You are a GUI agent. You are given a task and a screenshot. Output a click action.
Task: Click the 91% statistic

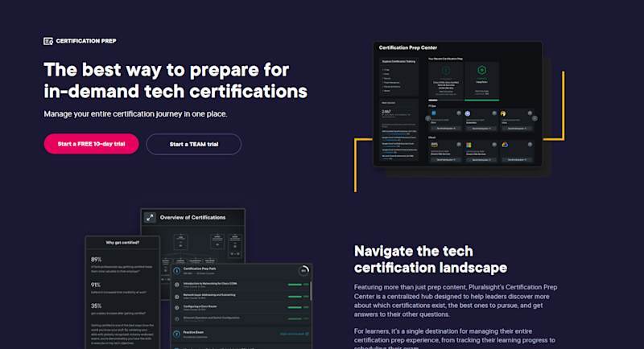[96, 285]
